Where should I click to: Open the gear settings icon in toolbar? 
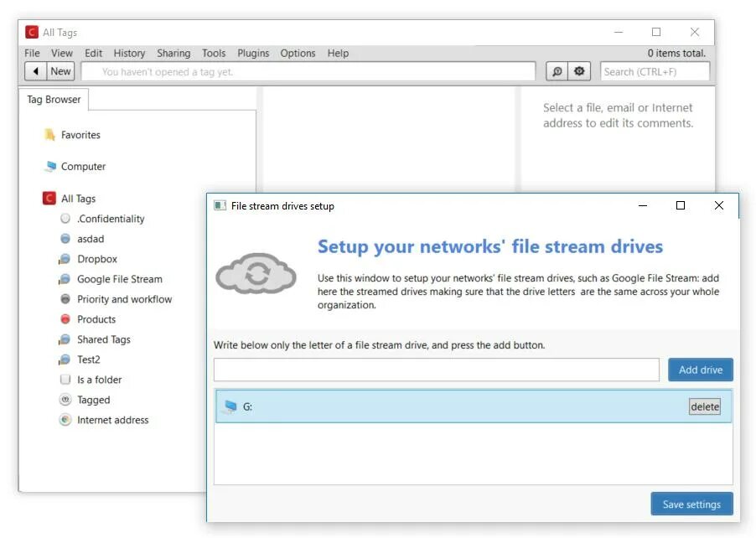click(x=579, y=71)
